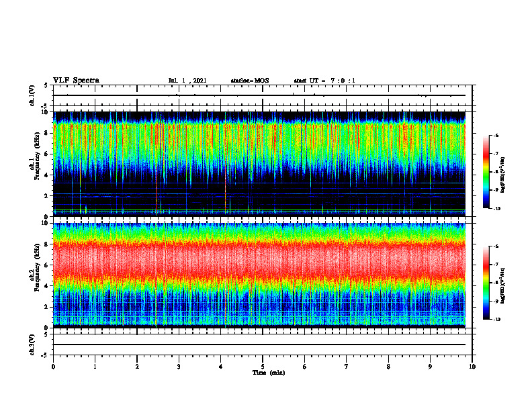Image resolution: width=532 pixels, height=411 pixels.
Task: Click the "-10" label on ch.2 colorbar
Action: 497,320
